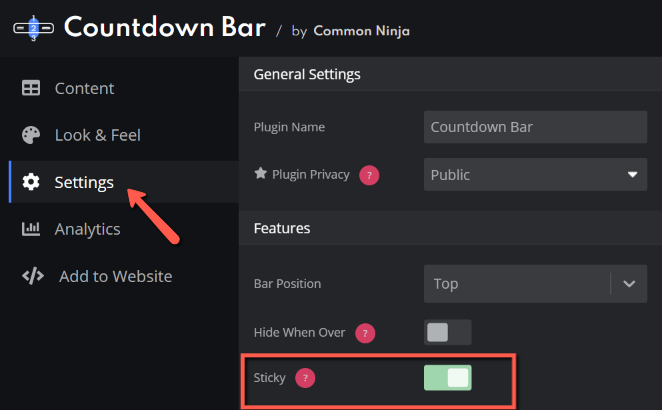This screenshot has width=662, height=410.
Task: Click the Sticky help question mark
Action: [x=305, y=378]
